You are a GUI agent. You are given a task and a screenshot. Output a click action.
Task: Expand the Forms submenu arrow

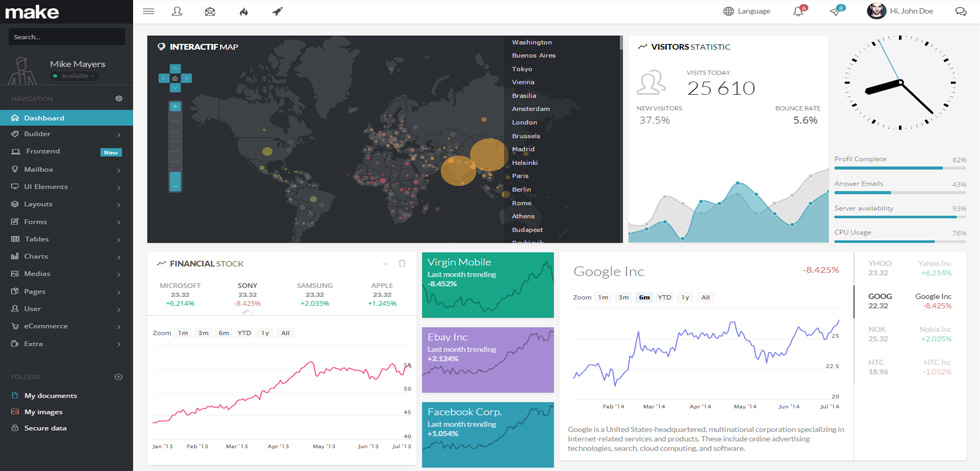tap(118, 222)
